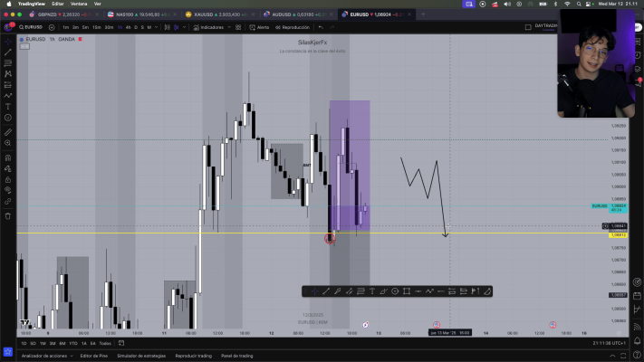The width and height of the screenshot is (644, 362).
Task: Select the trend line drawing tool
Action: pos(8,52)
